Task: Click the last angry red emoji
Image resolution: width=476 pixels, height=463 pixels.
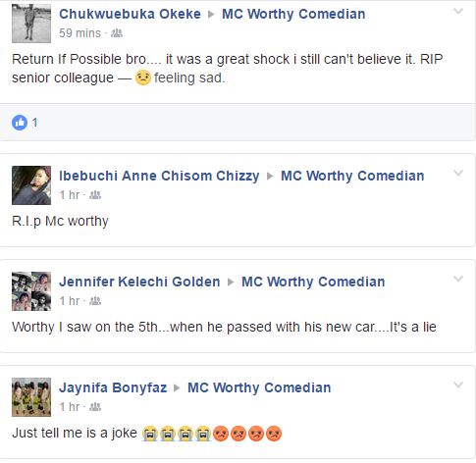Action: click(274, 434)
